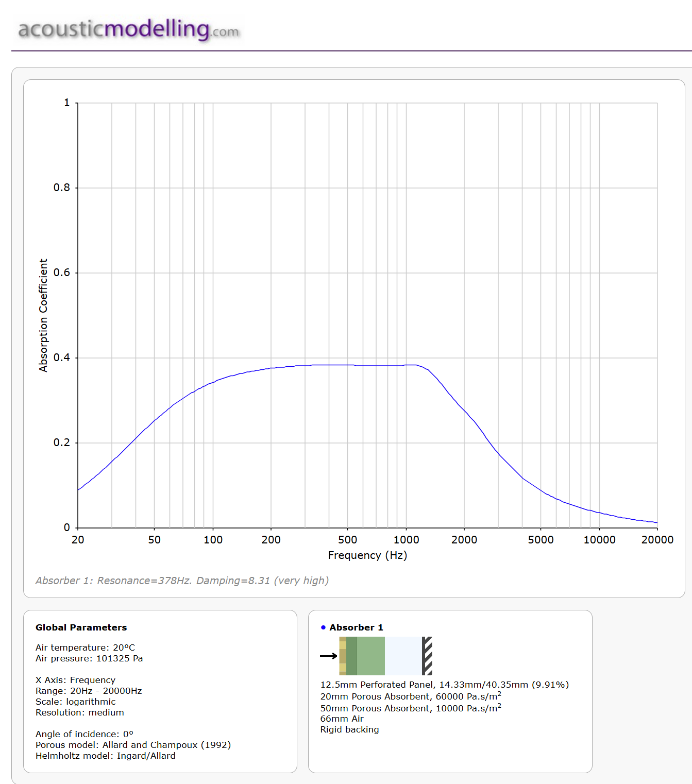Screen dimensions: 692x784
Task: Click the incident sound arrow icon
Action: [328, 656]
